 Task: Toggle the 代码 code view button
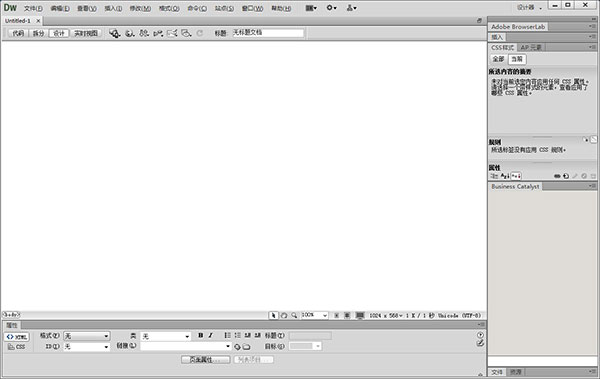click(18, 33)
